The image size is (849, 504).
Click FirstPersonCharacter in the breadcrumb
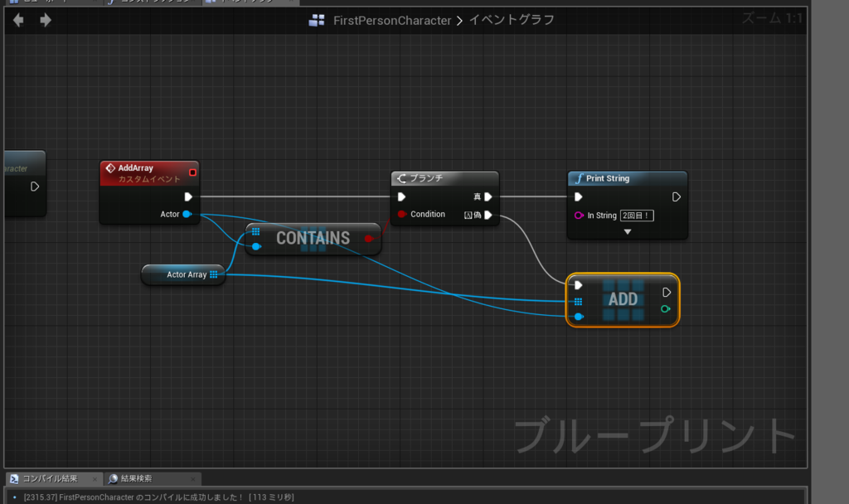click(393, 20)
